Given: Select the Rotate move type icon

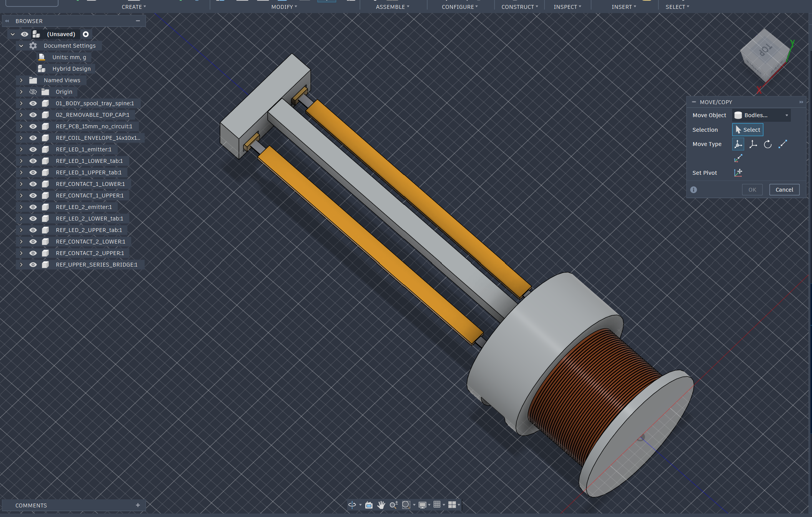Looking at the screenshot, I should pos(768,144).
